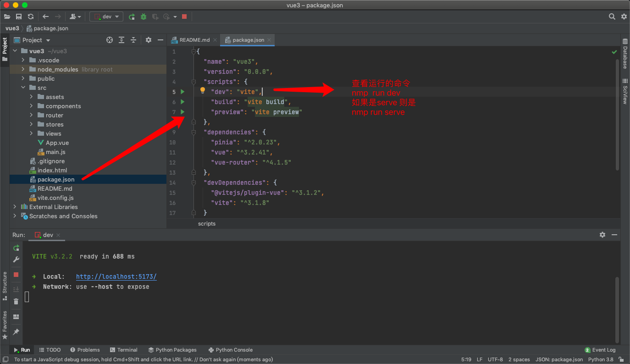Open Search Everywhere with the magnifier icon
The width and height of the screenshot is (630, 364).
coord(612,17)
